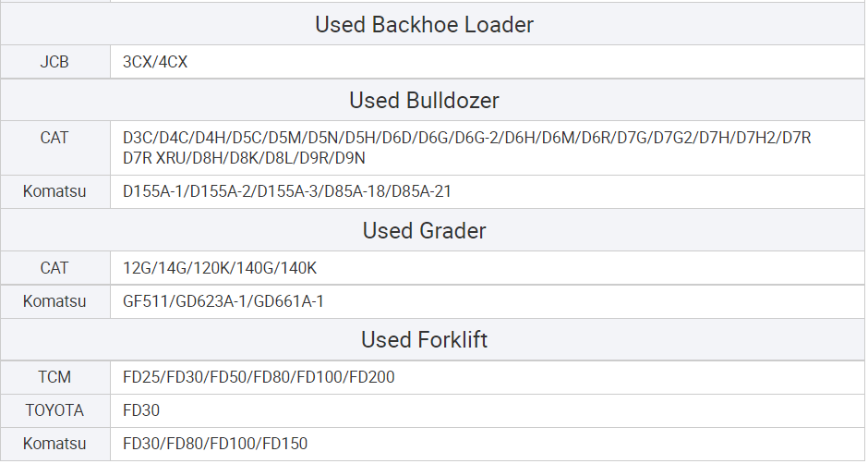Image resolution: width=868 pixels, height=464 pixels.
Task: Click Komatsu brand in the Grader section
Action: (54, 301)
